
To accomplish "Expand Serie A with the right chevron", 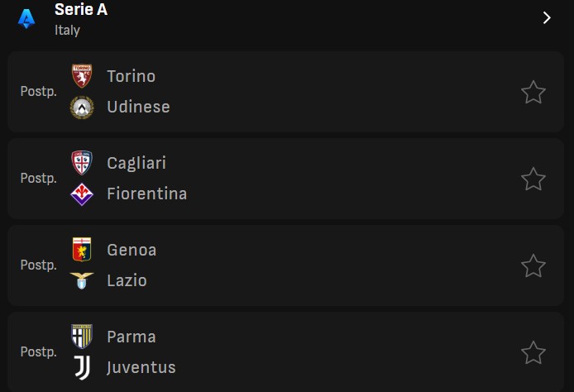I will pyautogui.click(x=547, y=17).
